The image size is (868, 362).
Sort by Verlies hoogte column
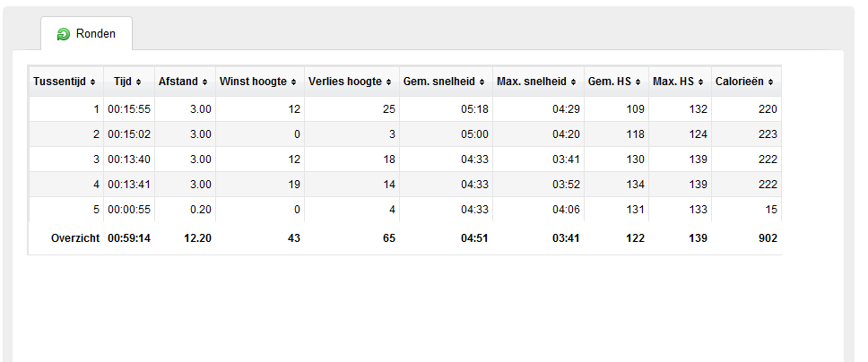(x=352, y=82)
